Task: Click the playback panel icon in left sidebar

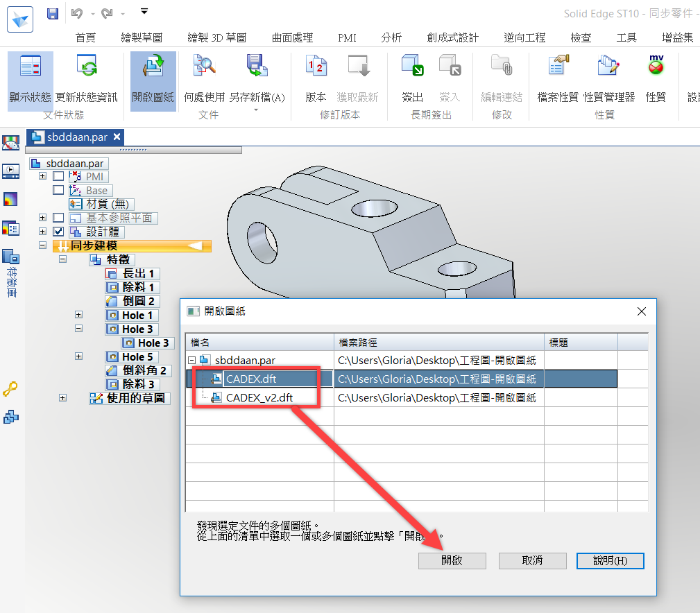Action: point(10,171)
